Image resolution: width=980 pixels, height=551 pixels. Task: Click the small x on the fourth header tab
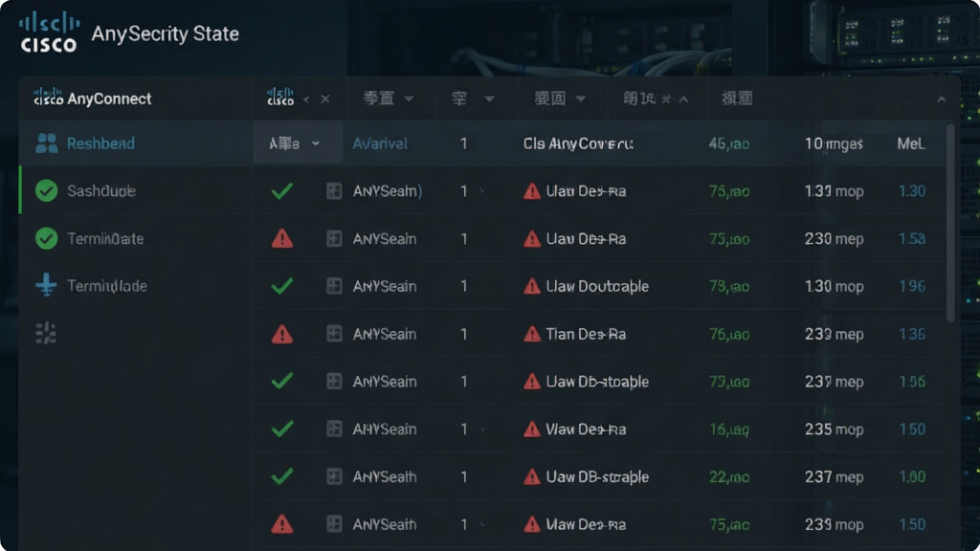(x=666, y=99)
